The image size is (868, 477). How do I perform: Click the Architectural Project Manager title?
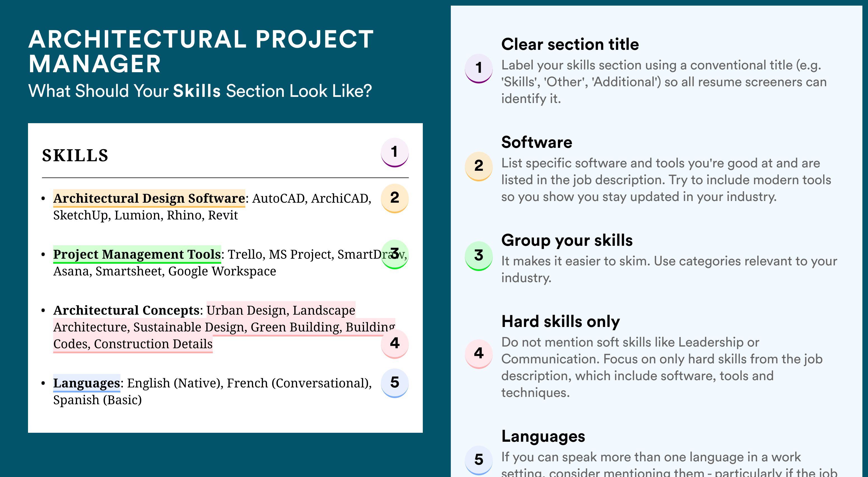(201, 52)
